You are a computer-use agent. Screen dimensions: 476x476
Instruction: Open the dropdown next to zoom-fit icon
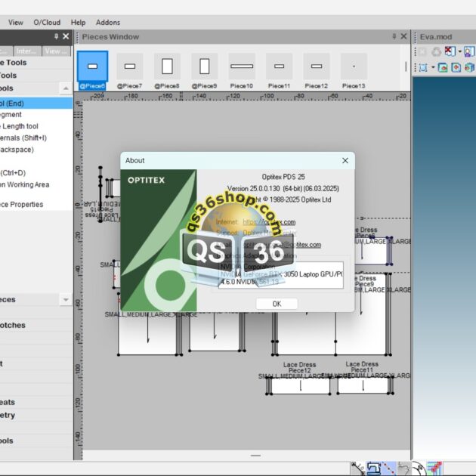(433, 67)
